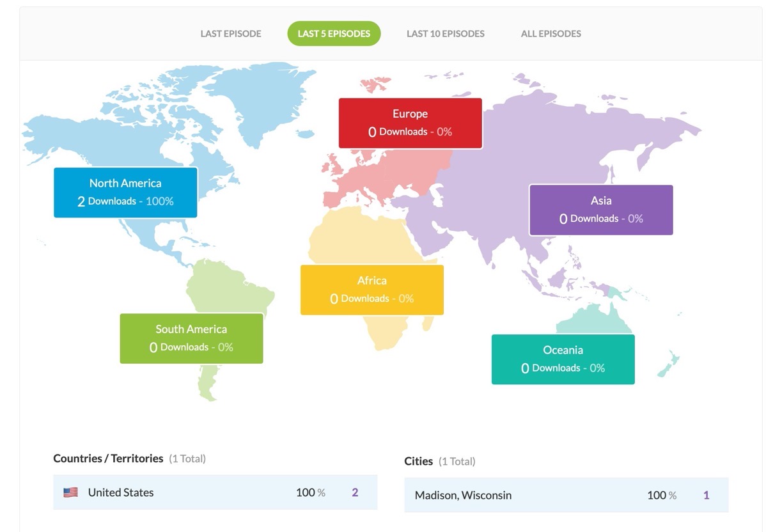
Task: Select the United States country row
Action: [x=215, y=492]
